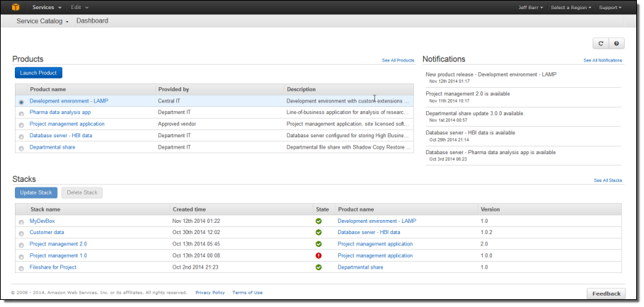Open the Edit menu in top bar

coord(79,7)
